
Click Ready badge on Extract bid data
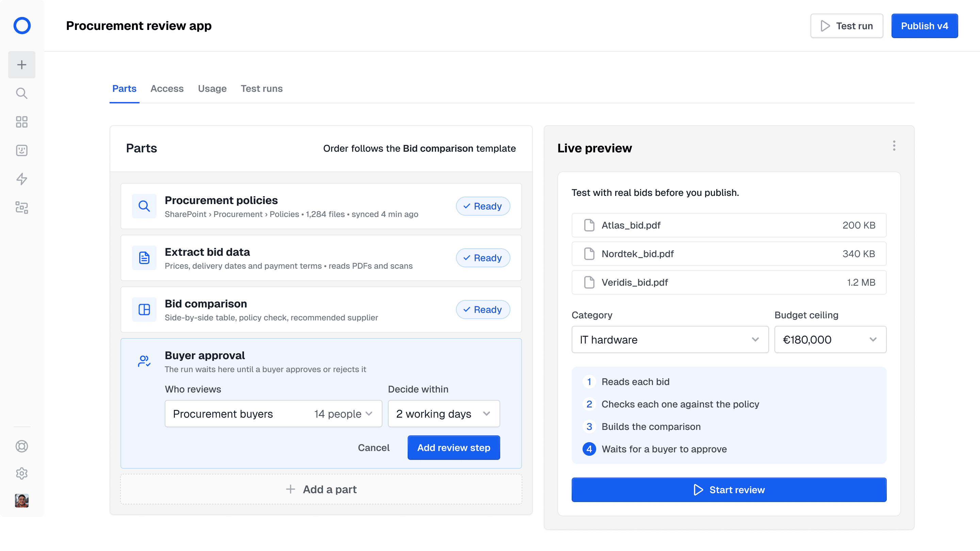point(483,258)
